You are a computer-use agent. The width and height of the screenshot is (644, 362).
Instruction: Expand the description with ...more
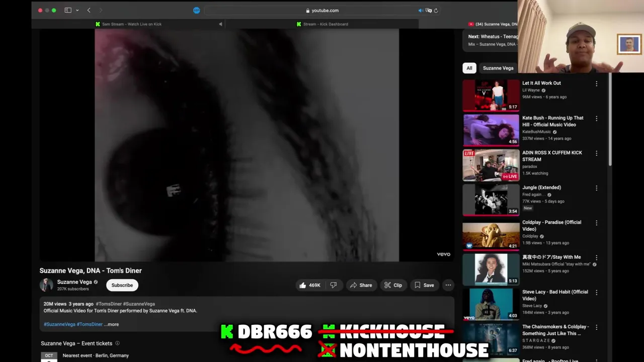pyautogui.click(x=111, y=324)
